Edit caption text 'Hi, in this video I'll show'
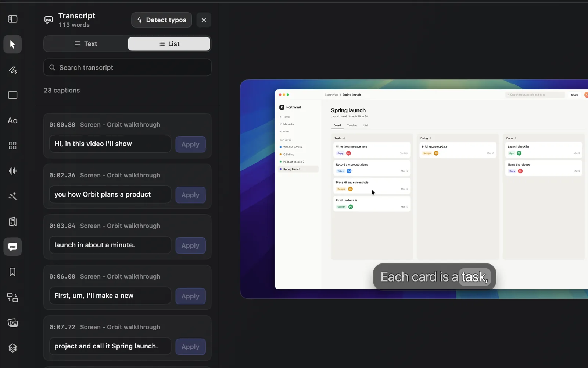Screen dimensions: 588x368 (x=110, y=144)
